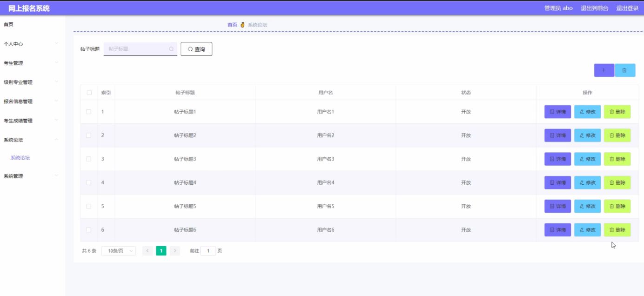
Task: Click 修改 for 帖子标题5
Action: pos(587,206)
